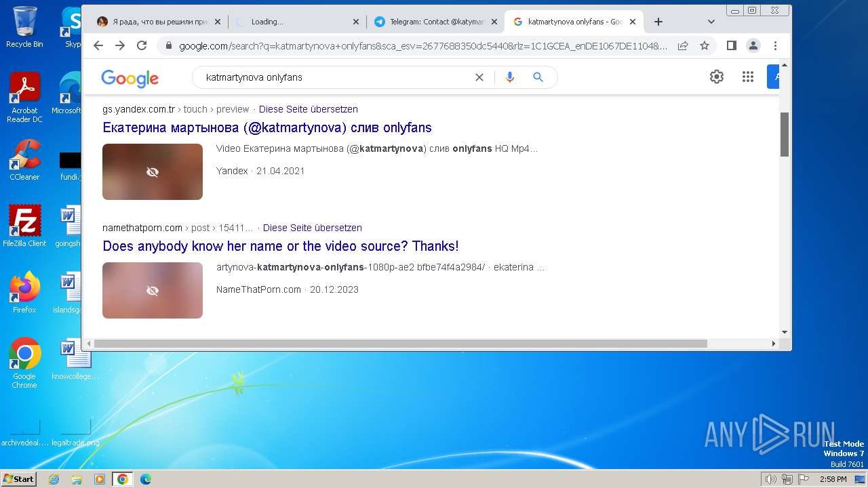
Task: Open Google quick settings gear
Action: click(717, 77)
